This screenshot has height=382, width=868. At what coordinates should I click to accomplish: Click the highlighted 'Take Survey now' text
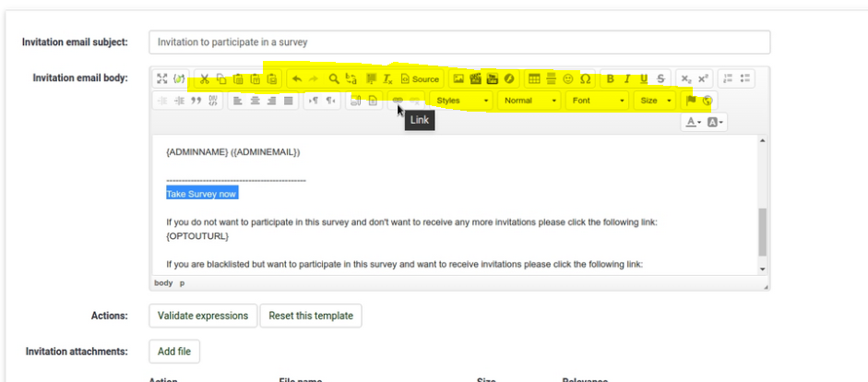[201, 194]
